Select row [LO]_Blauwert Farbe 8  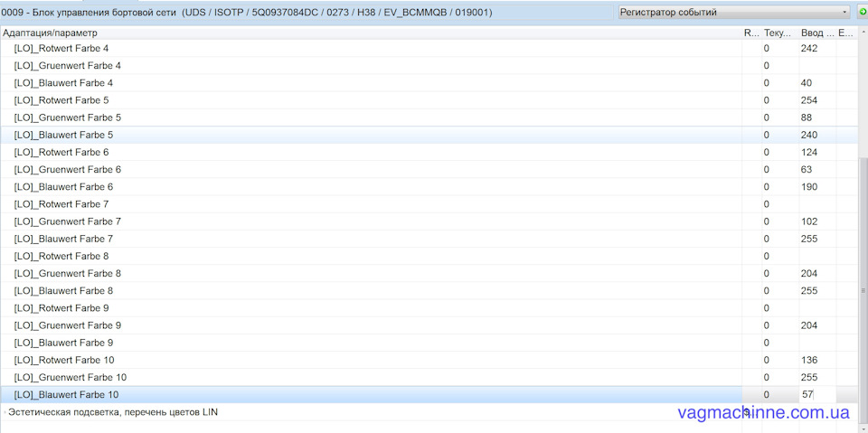point(429,291)
